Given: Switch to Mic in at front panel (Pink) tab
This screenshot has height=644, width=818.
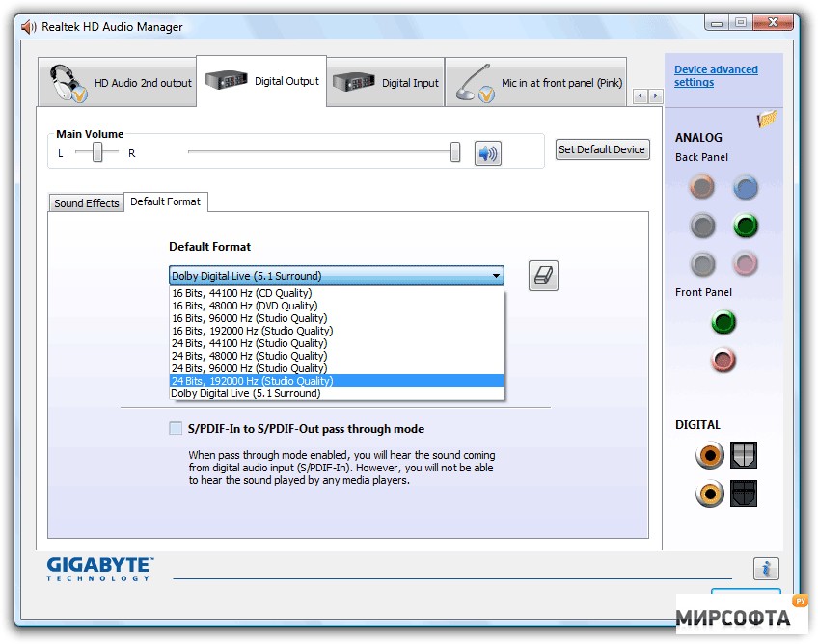Looking at the screenshot, I should 535,82.
